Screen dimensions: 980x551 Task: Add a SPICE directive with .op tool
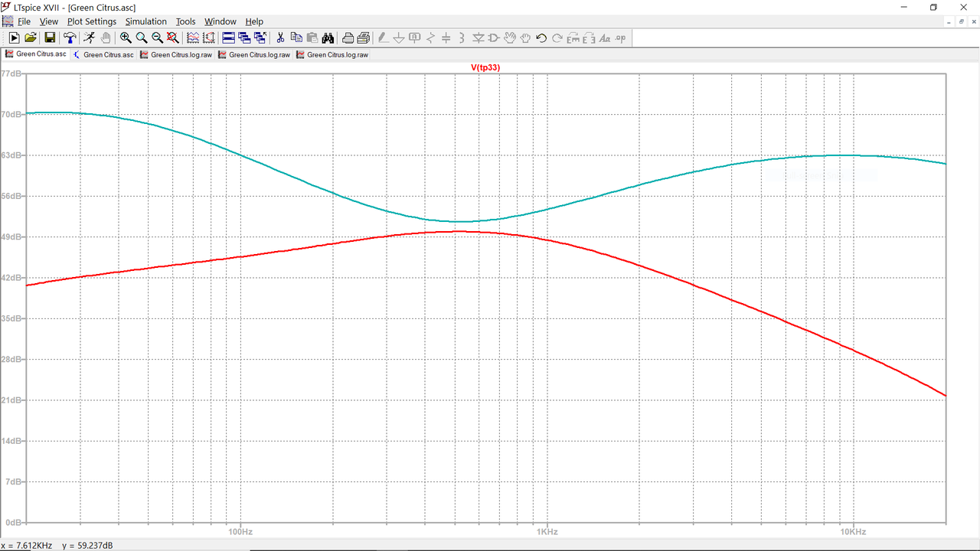pyautogui.click(x=621, y=37)
